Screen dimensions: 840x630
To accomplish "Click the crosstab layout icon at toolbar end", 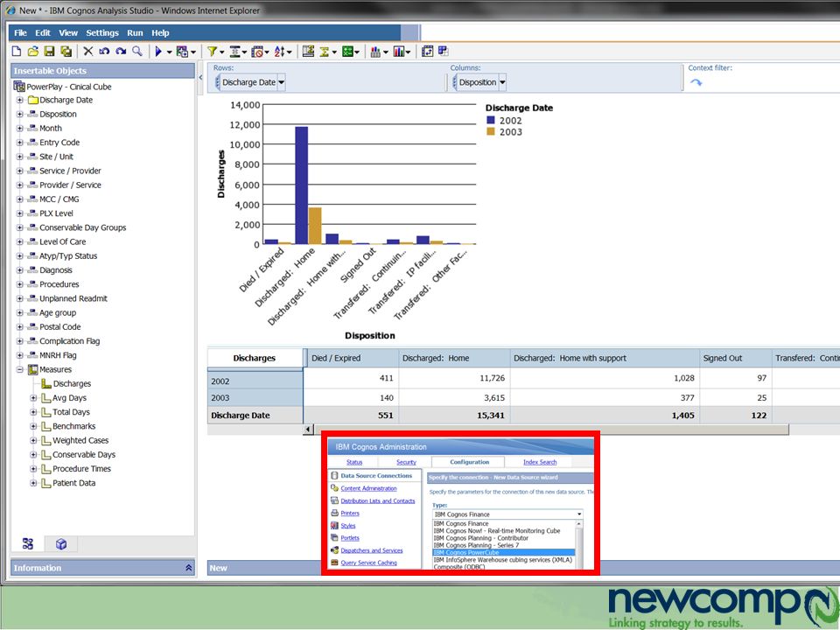I will click(x=443, y=51).
